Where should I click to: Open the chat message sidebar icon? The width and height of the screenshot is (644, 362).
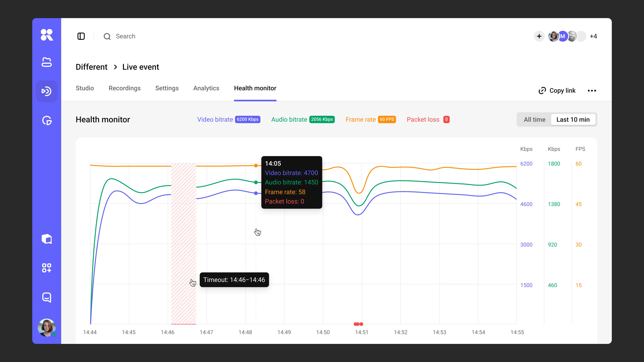47,297
